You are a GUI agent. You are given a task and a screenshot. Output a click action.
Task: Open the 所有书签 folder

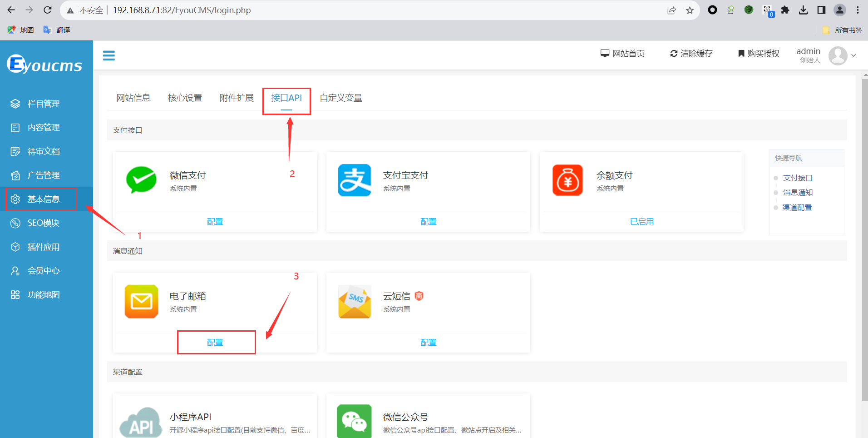(842, 30)
